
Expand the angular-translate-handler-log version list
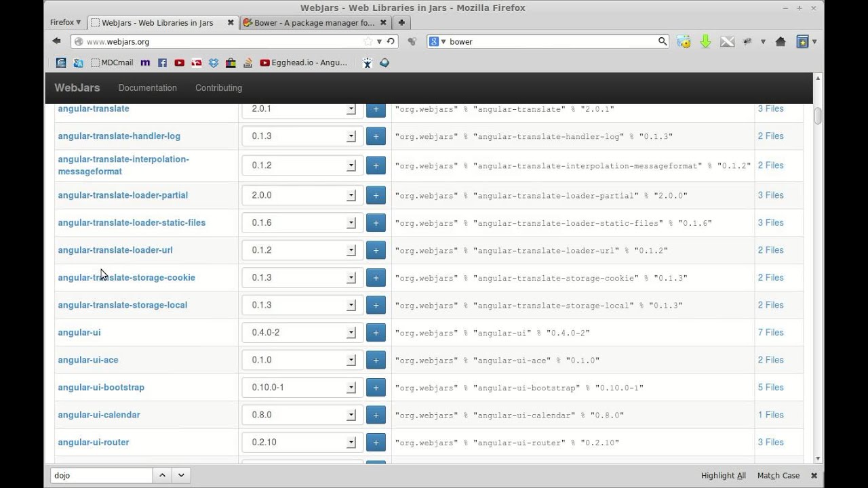pos(302,136)
